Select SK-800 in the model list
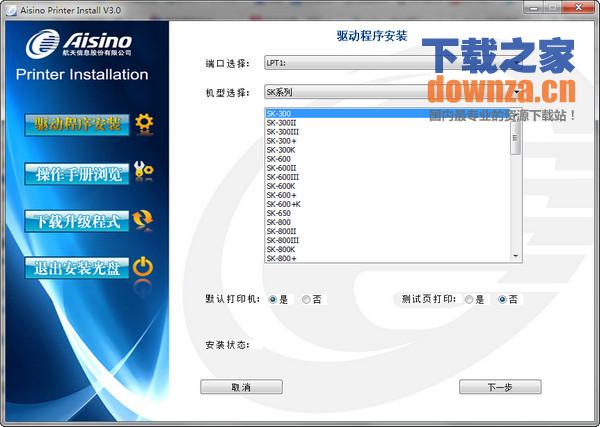 click(388, 222)
